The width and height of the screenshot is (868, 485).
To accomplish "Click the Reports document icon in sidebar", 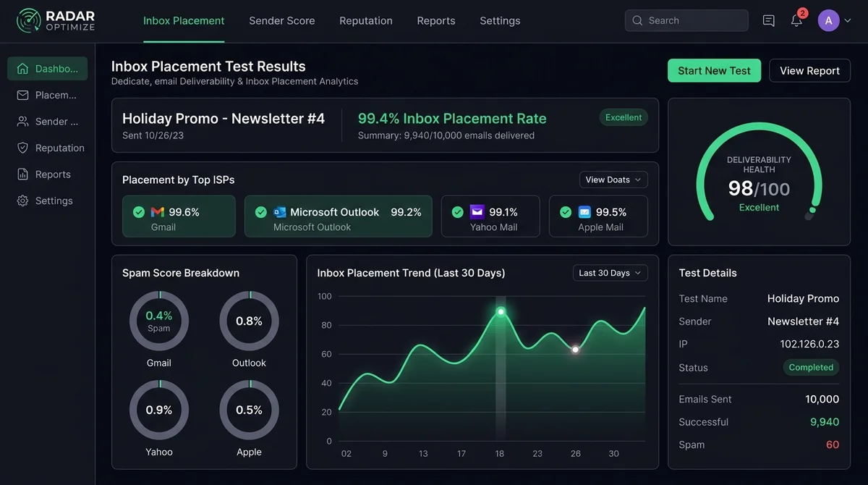I will click(x=22, y=174).
